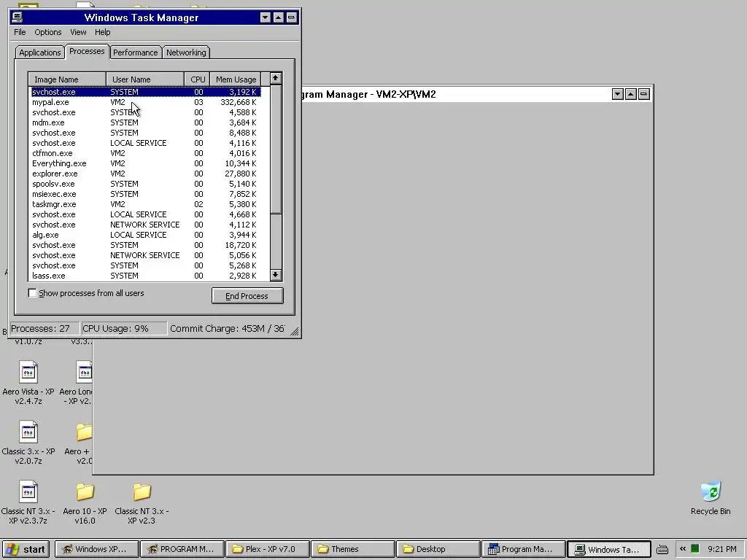
Task: Open the Themes taskbar button
Action: (x=352, y=549)
